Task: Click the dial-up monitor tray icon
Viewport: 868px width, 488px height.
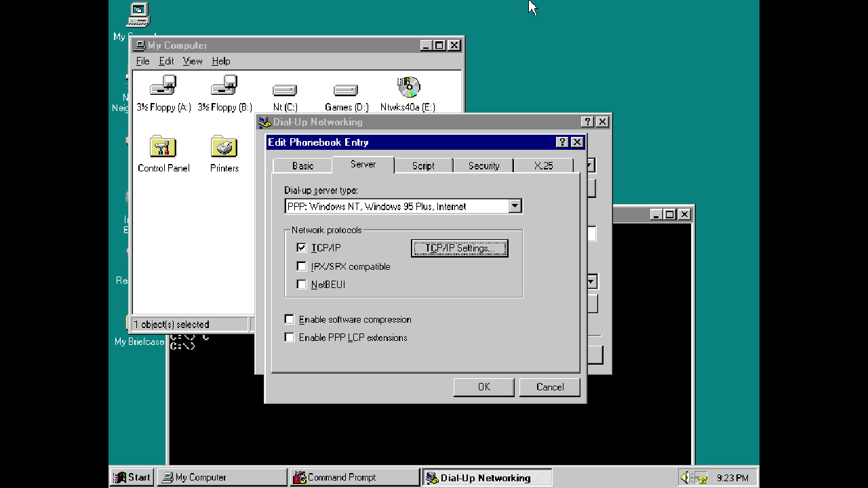Action: click(x=701, y=478)
